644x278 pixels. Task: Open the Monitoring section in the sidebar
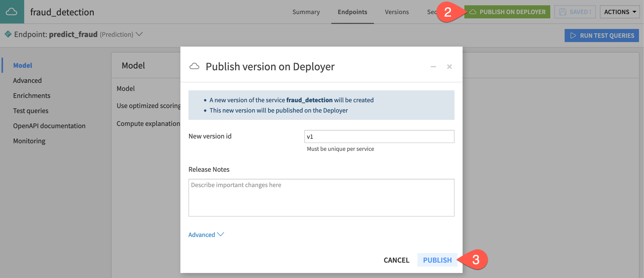coord(29,141)
